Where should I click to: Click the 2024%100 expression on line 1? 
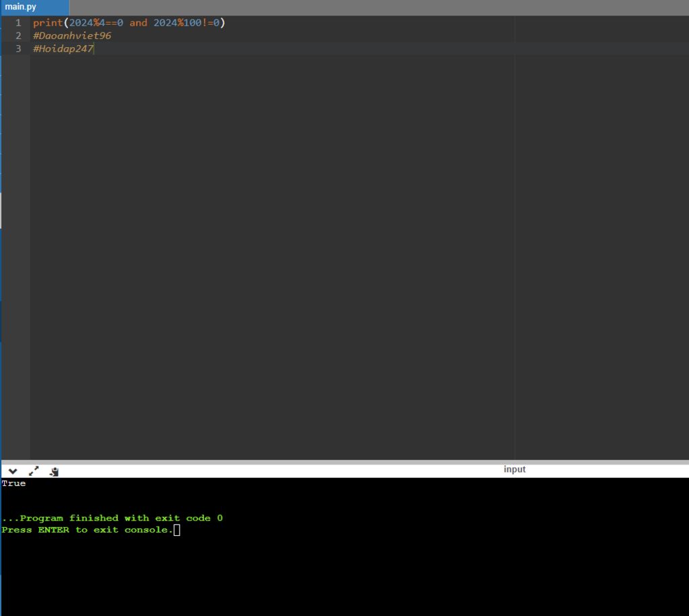pyautogui.click(x=177, y=23)
